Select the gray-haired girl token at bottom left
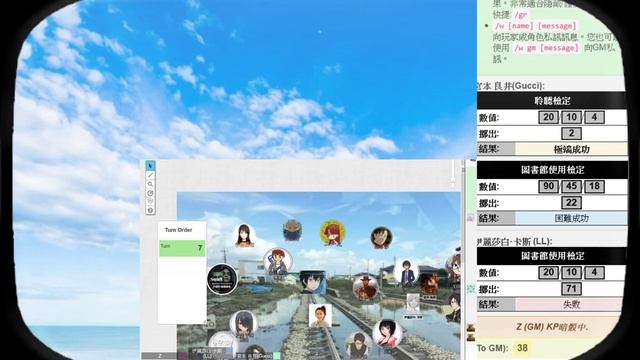 (x=244, y=324)
